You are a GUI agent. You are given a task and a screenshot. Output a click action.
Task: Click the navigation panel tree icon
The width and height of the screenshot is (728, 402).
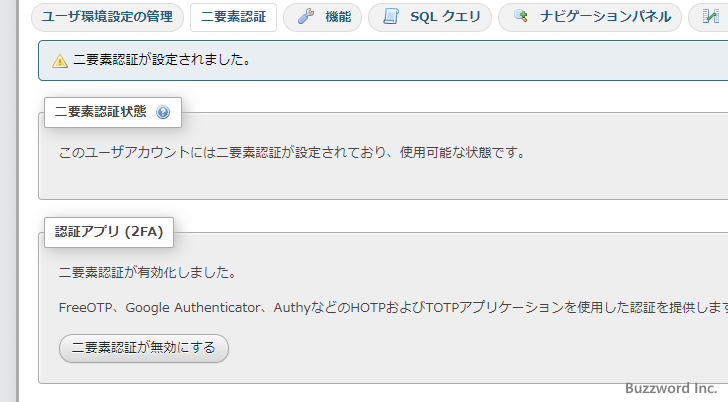(520, 17)
